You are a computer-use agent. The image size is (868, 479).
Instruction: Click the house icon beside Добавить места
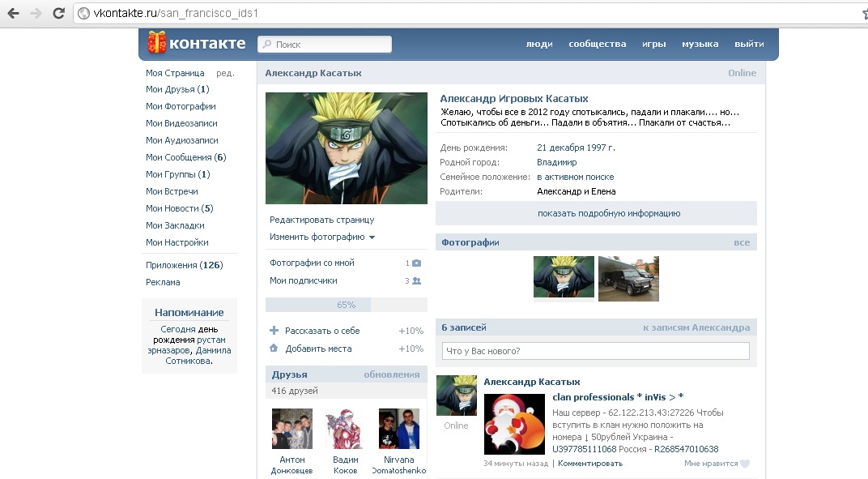pyautogui.click(x=274, y=349)
